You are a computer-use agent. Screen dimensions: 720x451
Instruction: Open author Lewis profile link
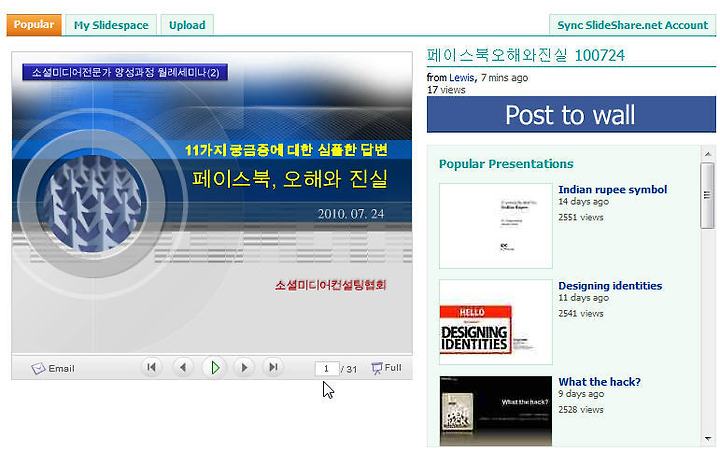coord(461,78)
